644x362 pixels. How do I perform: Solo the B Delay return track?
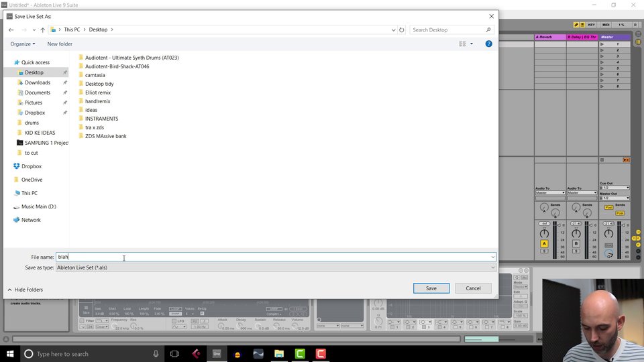576,251
